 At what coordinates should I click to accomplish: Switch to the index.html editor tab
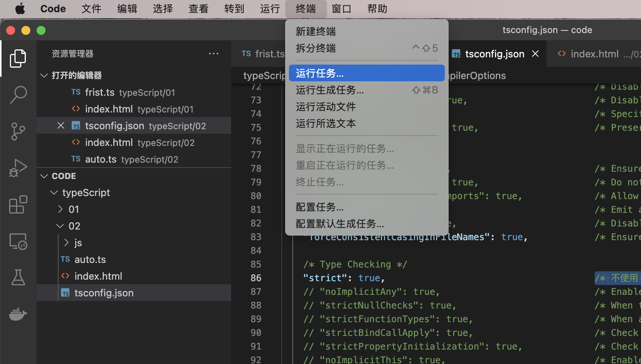594,54
